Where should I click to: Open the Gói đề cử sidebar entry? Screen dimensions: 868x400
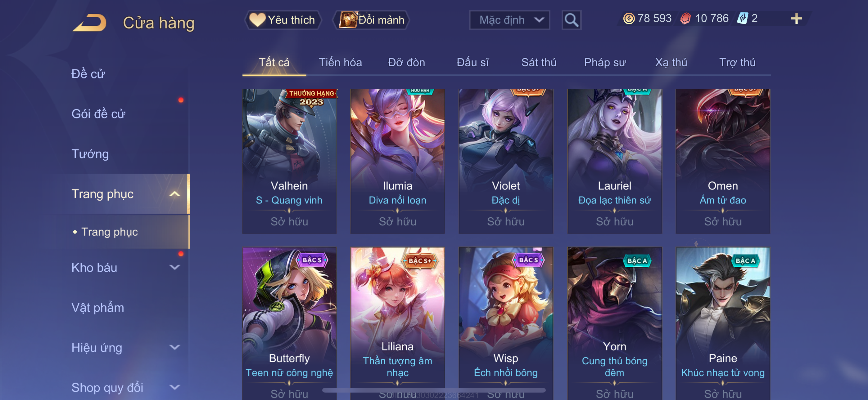point(98,114)
